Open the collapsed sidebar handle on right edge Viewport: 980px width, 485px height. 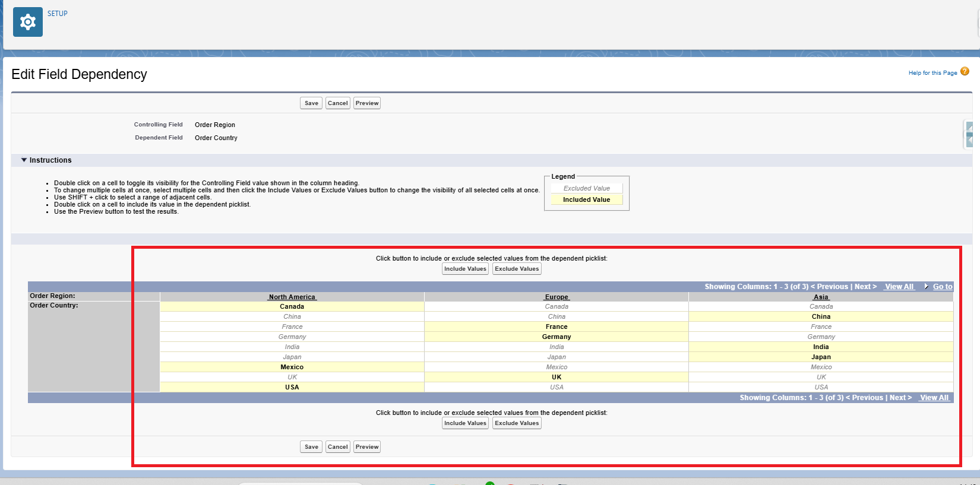point(969,134)
